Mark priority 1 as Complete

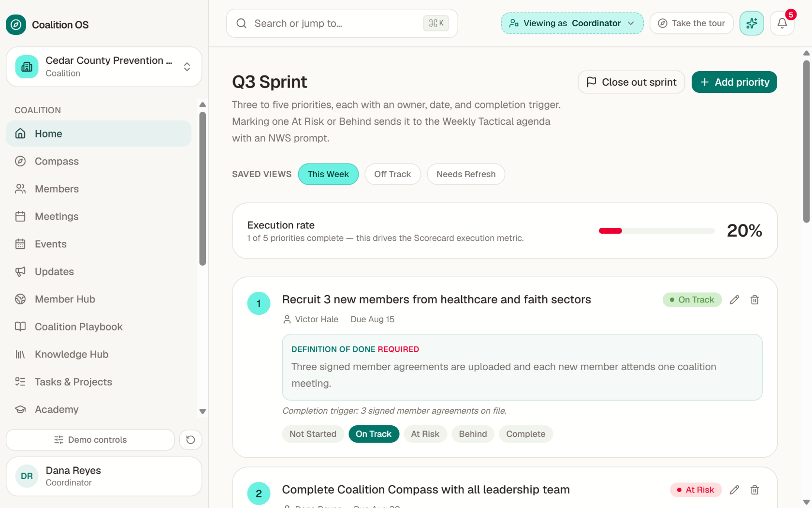coord(526,434)
